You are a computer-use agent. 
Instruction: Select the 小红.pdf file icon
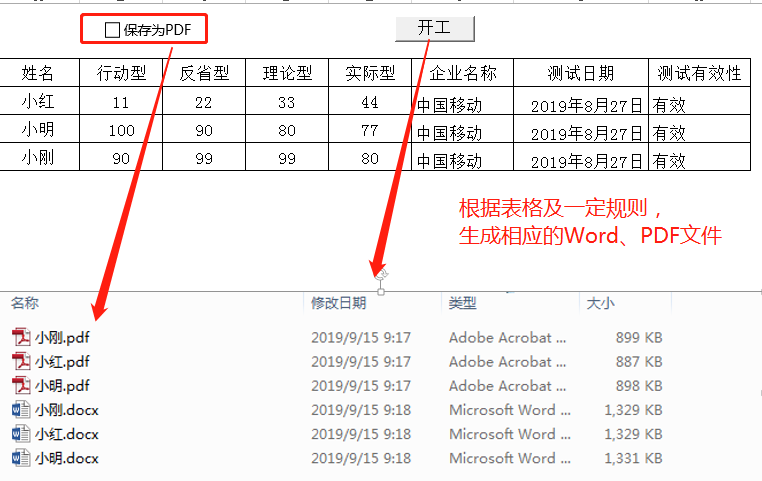click(21, 361)
